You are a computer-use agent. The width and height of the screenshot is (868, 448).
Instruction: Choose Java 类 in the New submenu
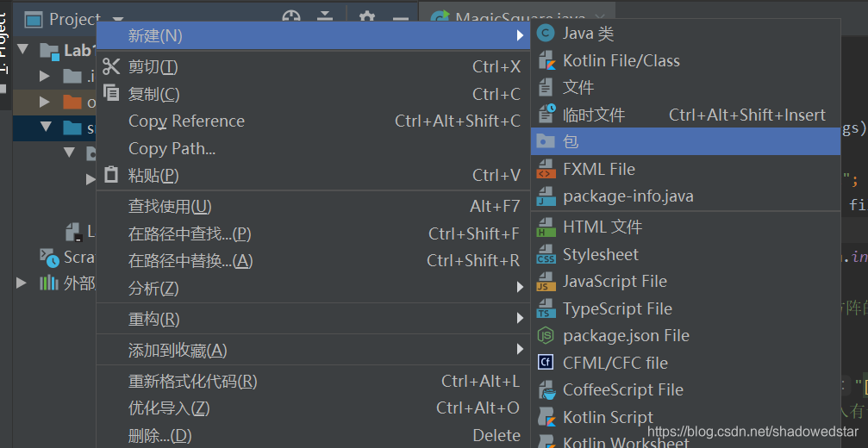[x=685, y=34]
